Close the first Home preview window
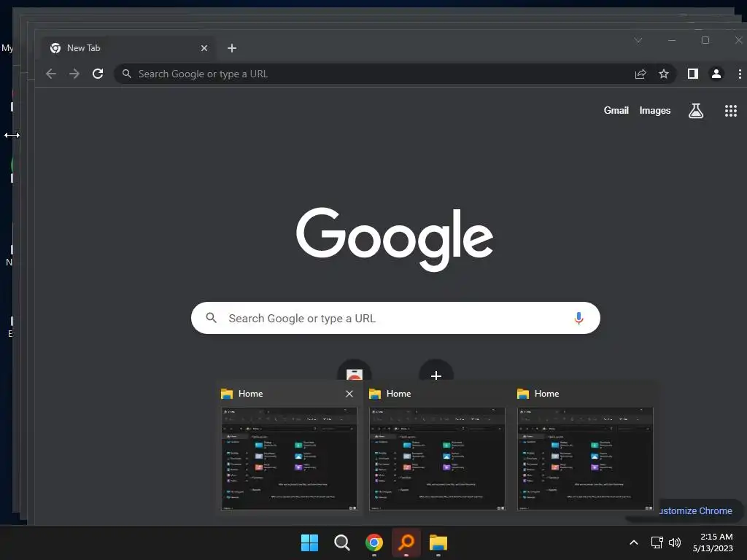 (x=349, y=394)
